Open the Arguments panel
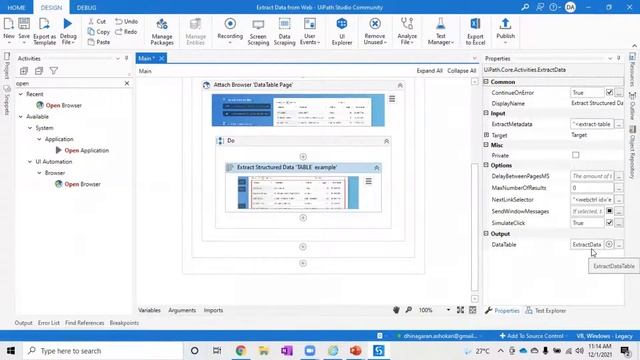The height and width of the screenshot is (360, 640). point(182,310)
